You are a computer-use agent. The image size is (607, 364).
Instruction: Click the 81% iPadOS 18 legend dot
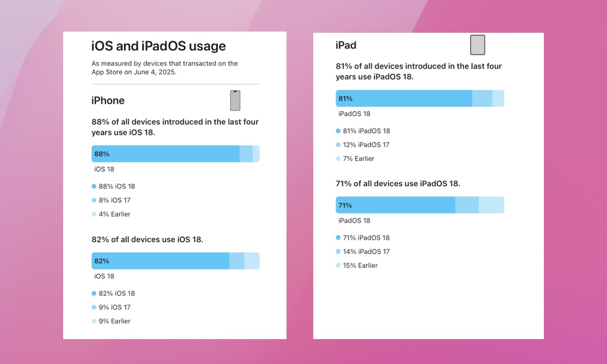coord(338,131)
